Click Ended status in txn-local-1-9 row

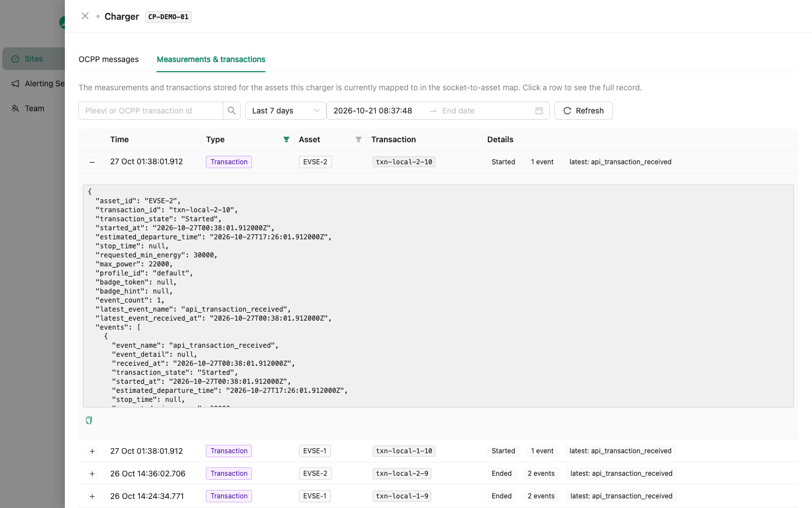(502, 496)
